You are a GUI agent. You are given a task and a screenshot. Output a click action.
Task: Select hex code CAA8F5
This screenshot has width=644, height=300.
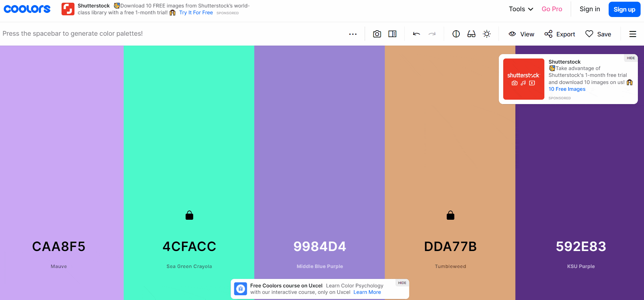click(59, 246)
